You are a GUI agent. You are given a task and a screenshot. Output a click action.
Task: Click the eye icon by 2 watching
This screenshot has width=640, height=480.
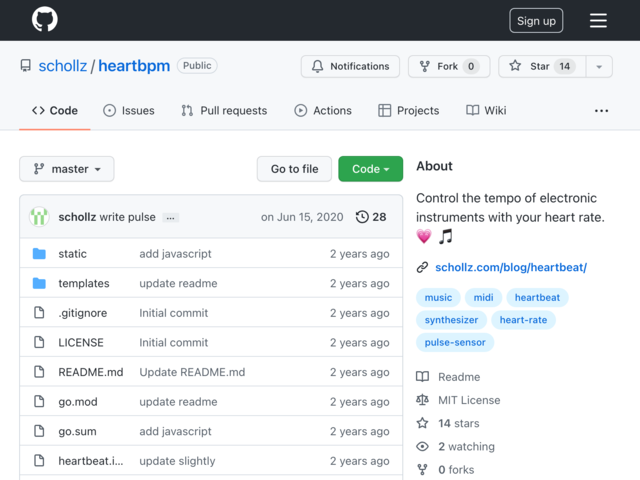click(422, 447)
